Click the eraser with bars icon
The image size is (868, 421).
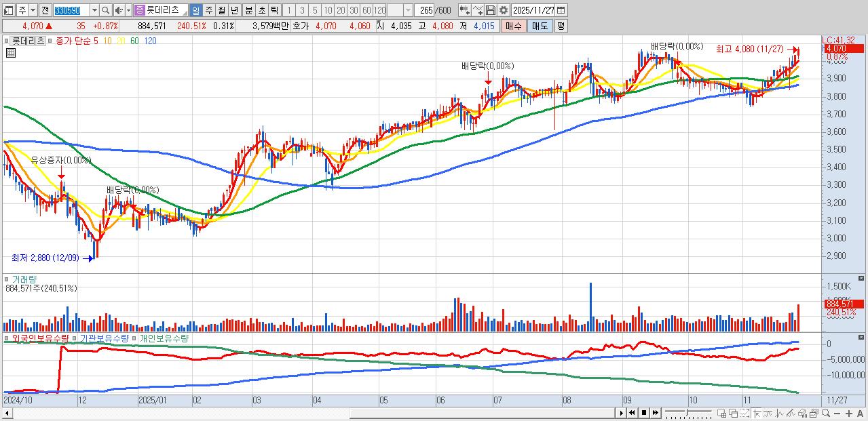tap(802, 413)
